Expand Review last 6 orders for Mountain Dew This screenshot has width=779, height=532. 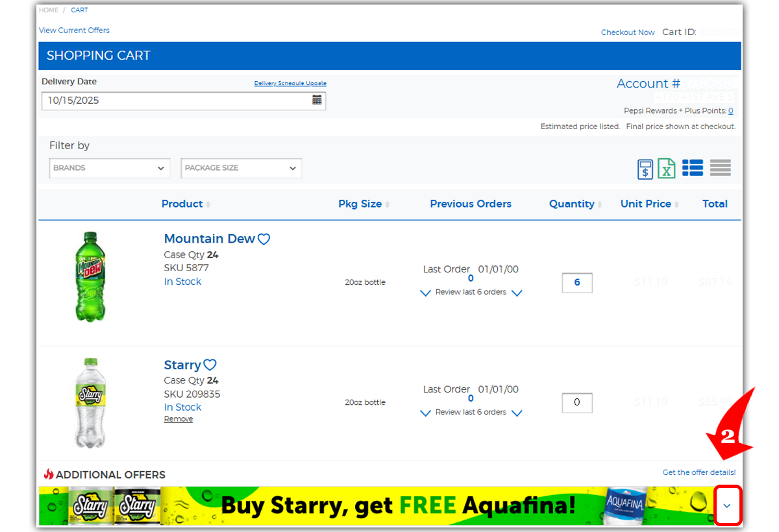(471, 293)
